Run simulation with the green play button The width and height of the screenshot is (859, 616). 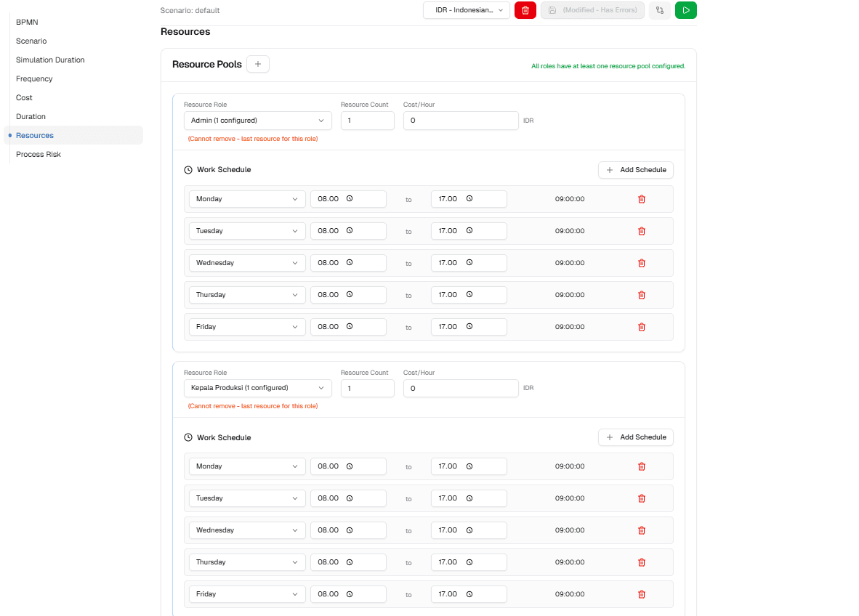(x=685, y=10)
